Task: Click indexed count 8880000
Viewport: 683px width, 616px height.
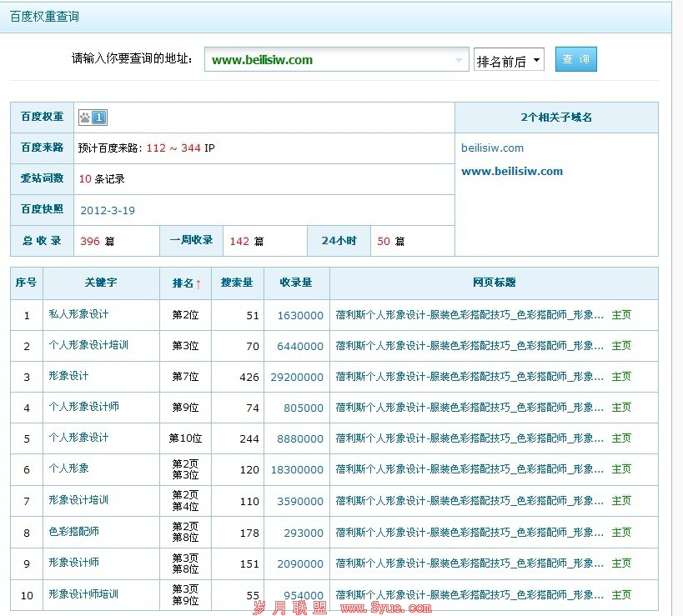Action: pos(300,439)
